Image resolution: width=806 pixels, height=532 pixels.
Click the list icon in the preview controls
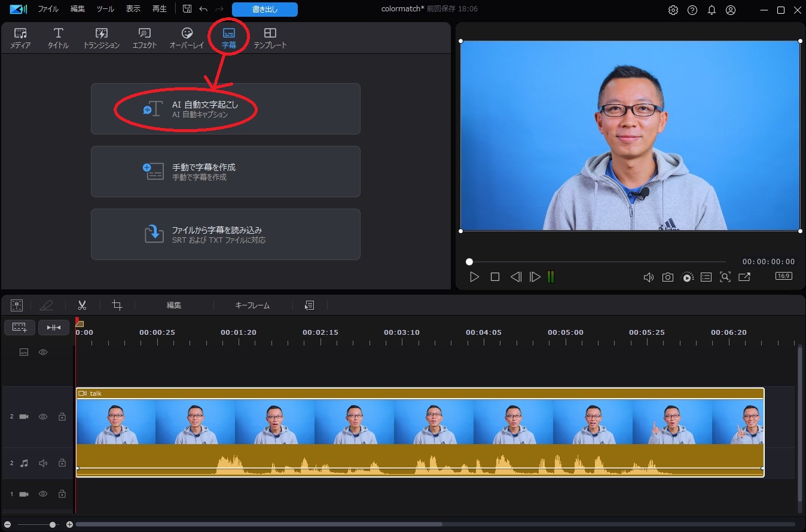[706, 277]
